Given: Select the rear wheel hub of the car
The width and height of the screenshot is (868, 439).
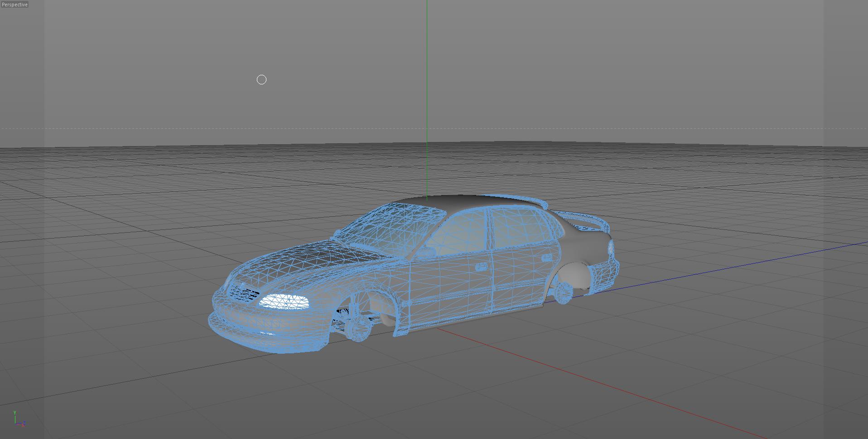Looking at the screenshot, I should [x=563, y=293].
